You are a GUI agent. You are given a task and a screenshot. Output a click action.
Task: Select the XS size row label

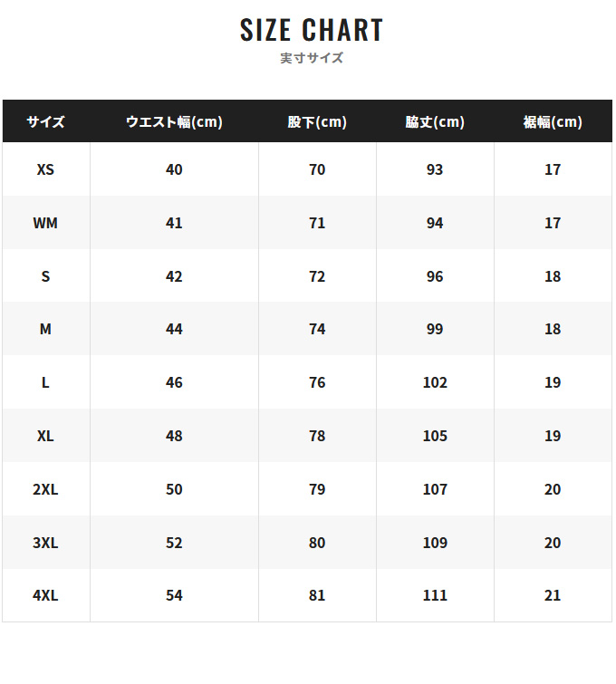coord(45,169)
